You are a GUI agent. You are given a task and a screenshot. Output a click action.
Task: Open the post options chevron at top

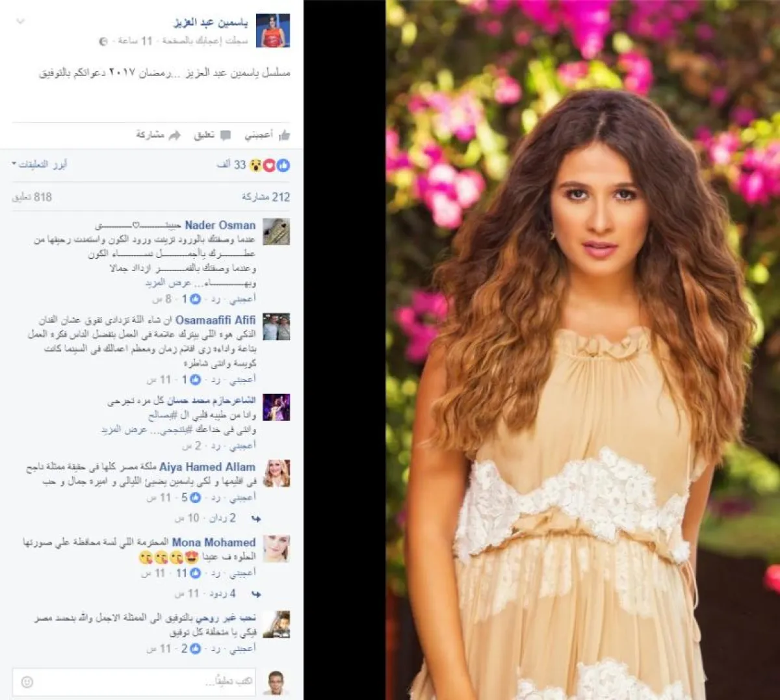tap(20, 21)
